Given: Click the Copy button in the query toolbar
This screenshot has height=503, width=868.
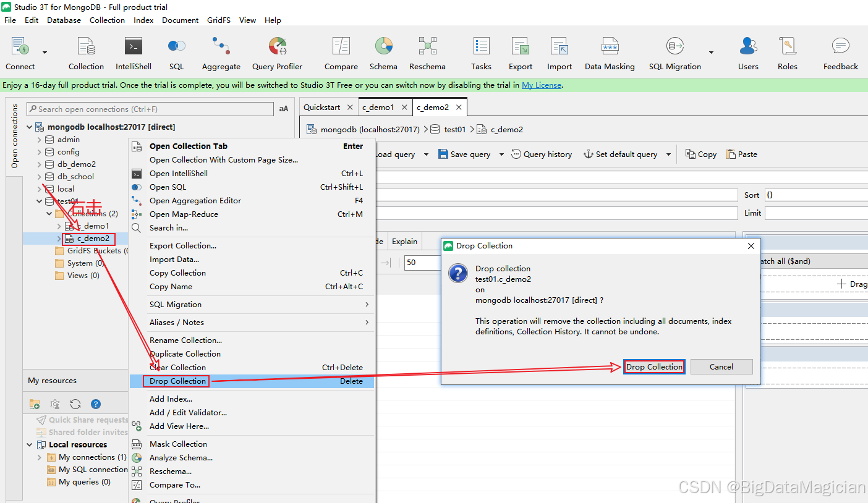Looking at the screenshot, I should pyautogui.click(x=701, y=154).
